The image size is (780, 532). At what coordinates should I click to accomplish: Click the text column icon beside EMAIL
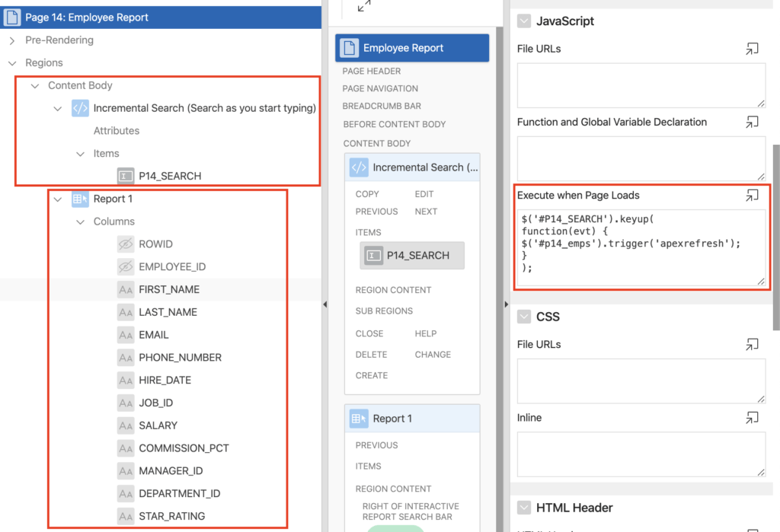click(x=126, y=335)
